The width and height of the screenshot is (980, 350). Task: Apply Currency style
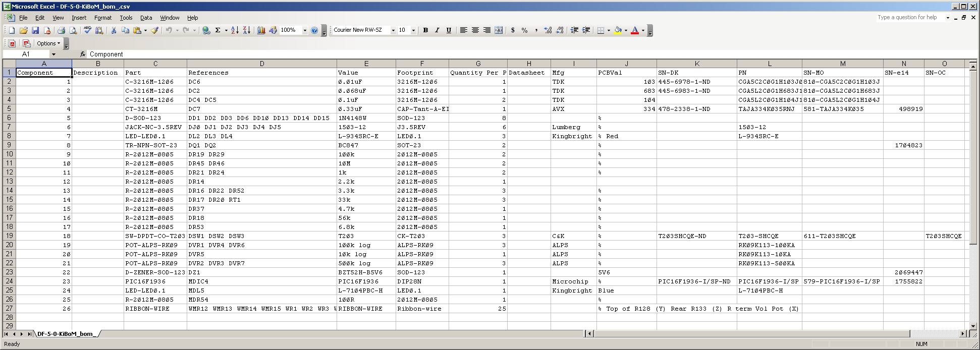[513, 30]
